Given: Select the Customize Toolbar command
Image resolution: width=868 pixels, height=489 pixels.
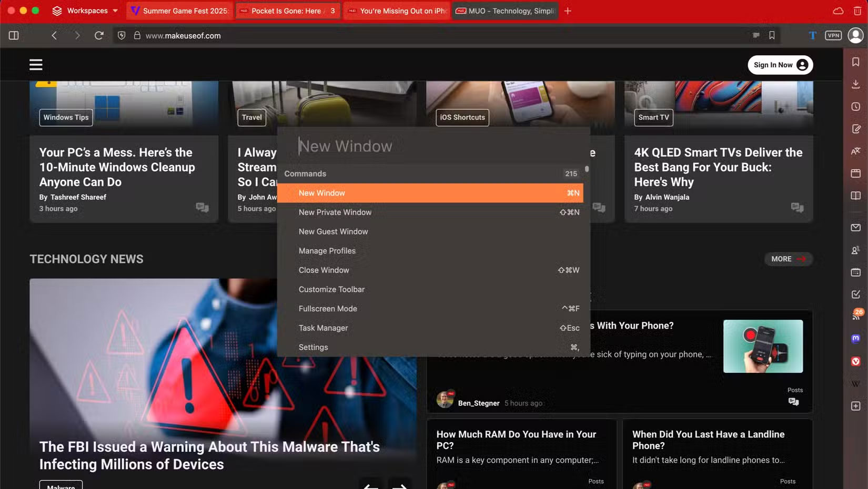Looking at the screenshot, I should point(430,289).
